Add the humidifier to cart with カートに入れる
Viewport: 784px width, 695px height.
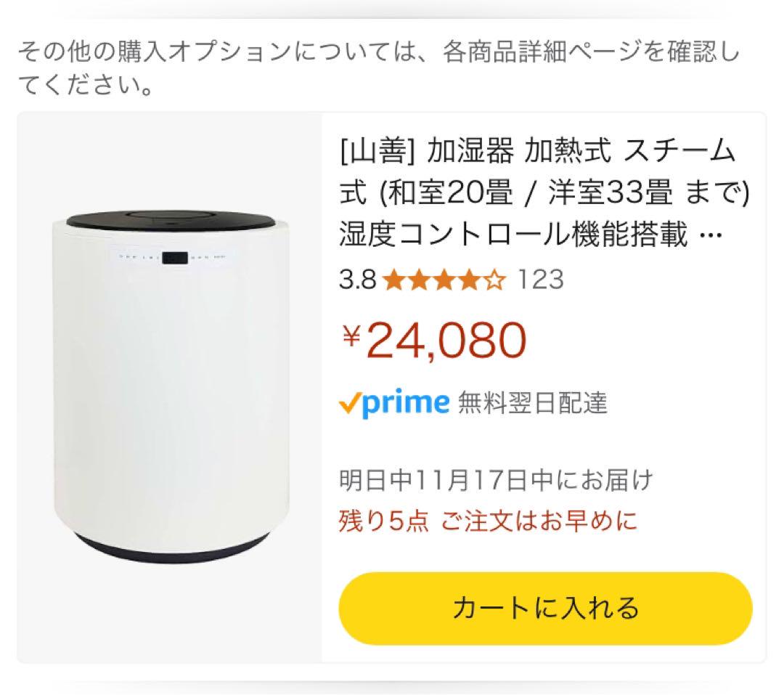tap(545, 608)
